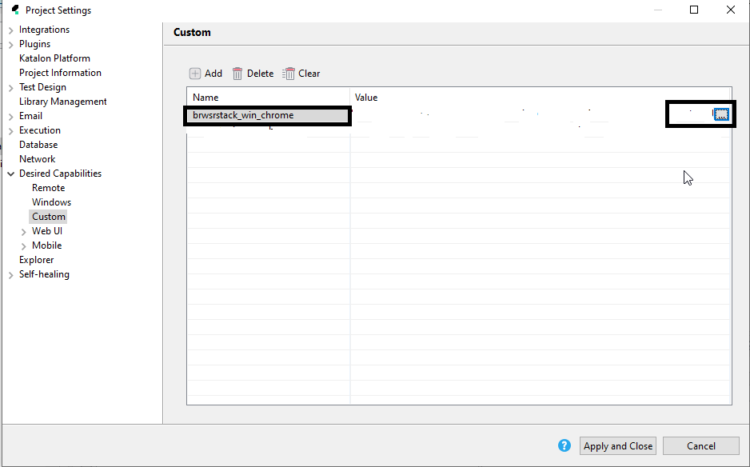Screen dimensions: 750x467
Task: Click the Delete toolbar button
Action: (253, 74)
